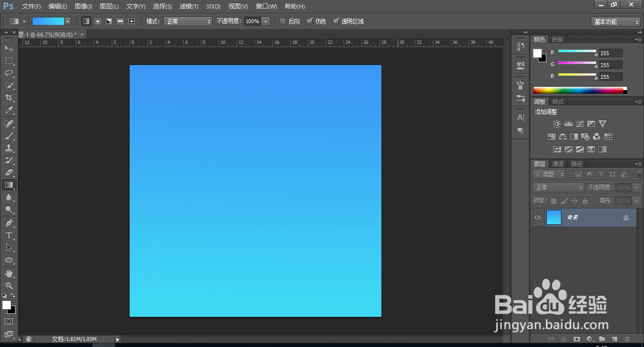The height and width of the screenshot is (347, 644).
Task: Open the 基本功能 workspace dropdown
Action: pos(615,22)
